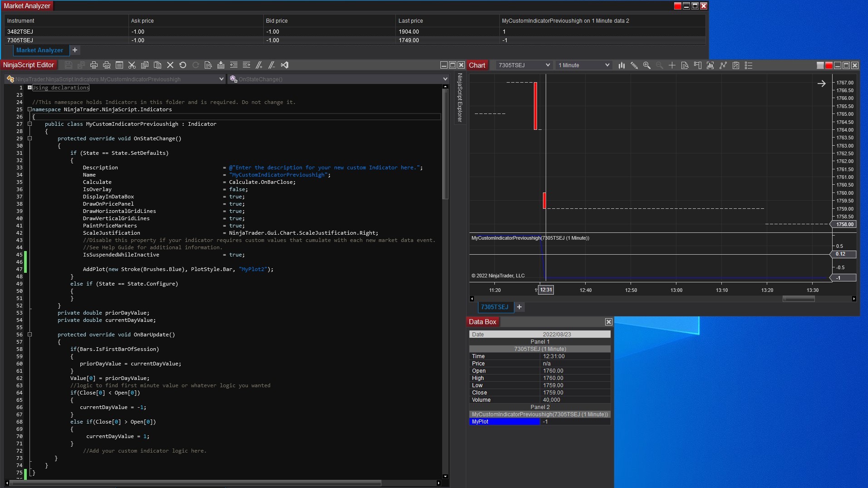Open the vertical NinjaScript Explorer panel
The image size is (868, 488).
[460, 98]
